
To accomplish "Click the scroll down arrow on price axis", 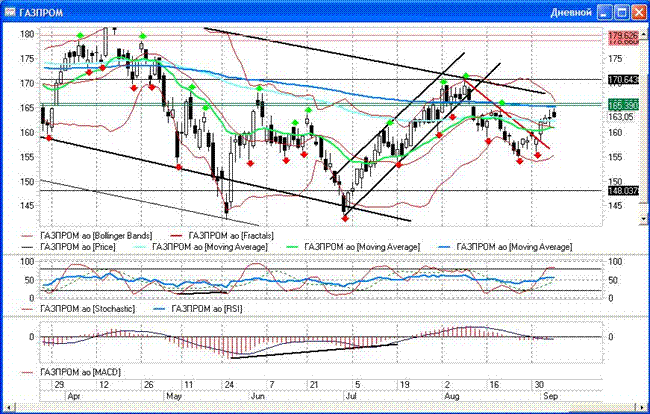I will [x=643, y=218].
